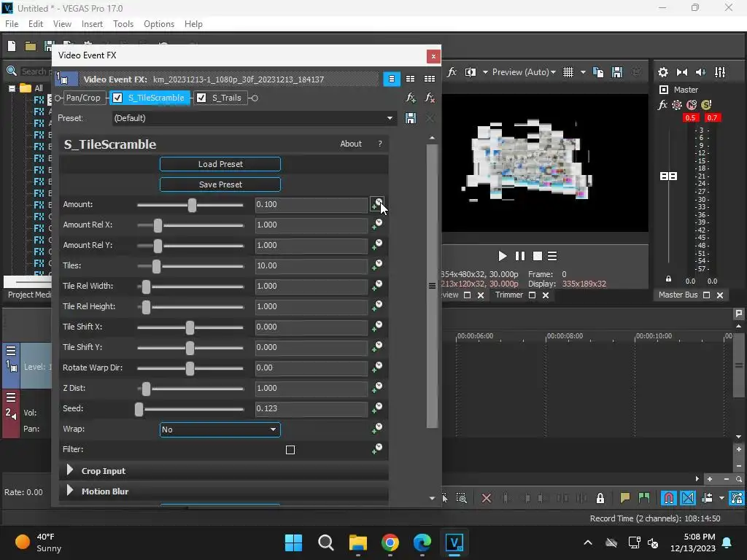Viewport: 747px width, 560px height.
Task: Click downmix output icon in Master Bus
Action: click(682, 72)
